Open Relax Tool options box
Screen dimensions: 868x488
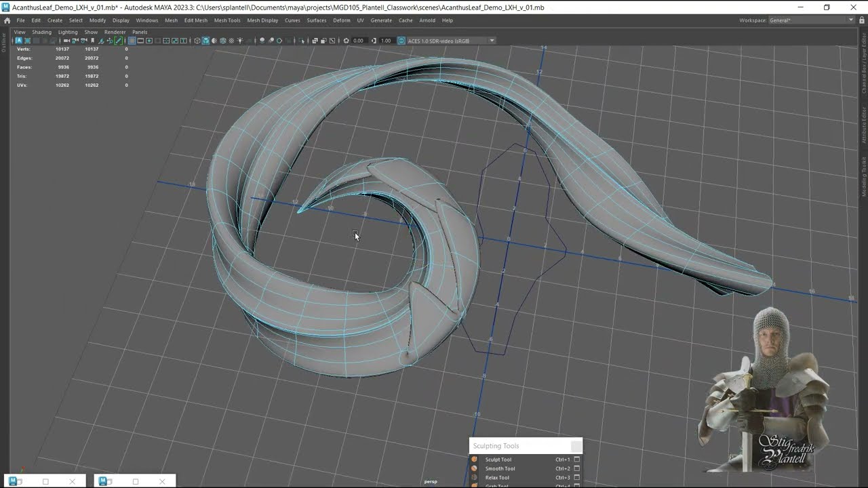(577, 477)
